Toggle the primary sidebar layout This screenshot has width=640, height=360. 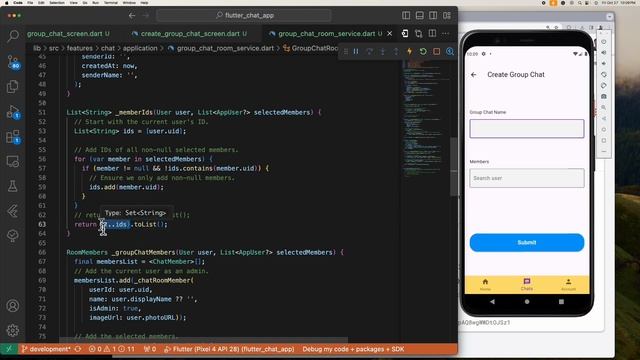[406, 16]
